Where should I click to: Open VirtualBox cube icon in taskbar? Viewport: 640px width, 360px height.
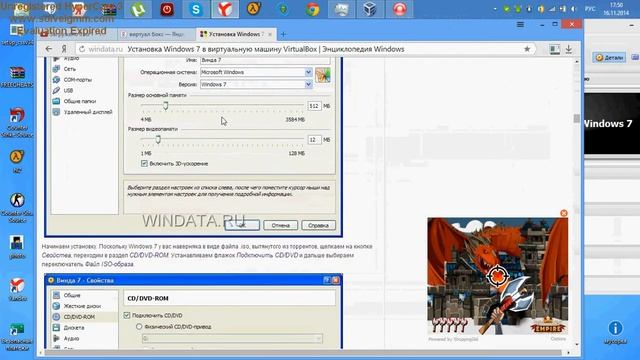(x=370, y=9)
